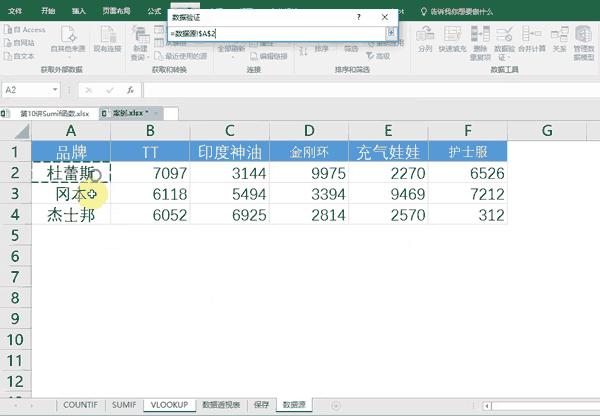Select column D header
The height and width of the screenshot is (416, 600).
309,131
